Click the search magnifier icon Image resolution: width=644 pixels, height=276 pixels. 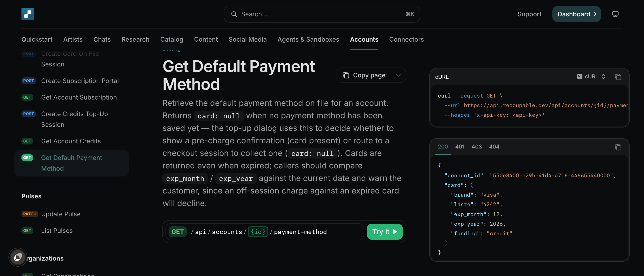[234, 14]
